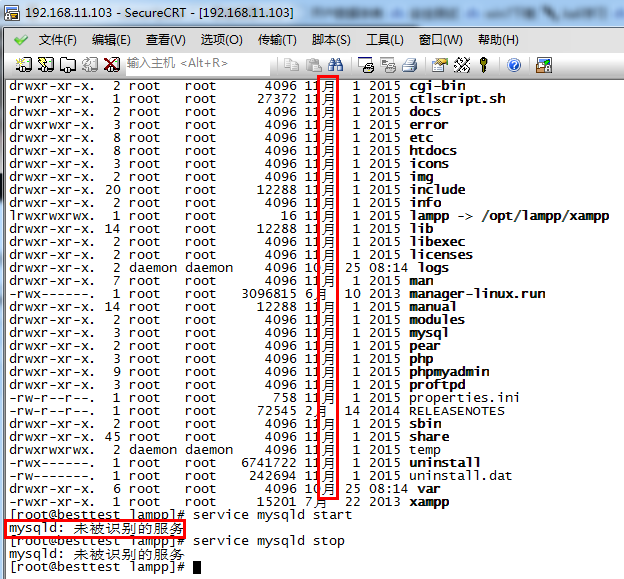
Task: Click the Print Selection icon
Action: click(x=388, y=64)
